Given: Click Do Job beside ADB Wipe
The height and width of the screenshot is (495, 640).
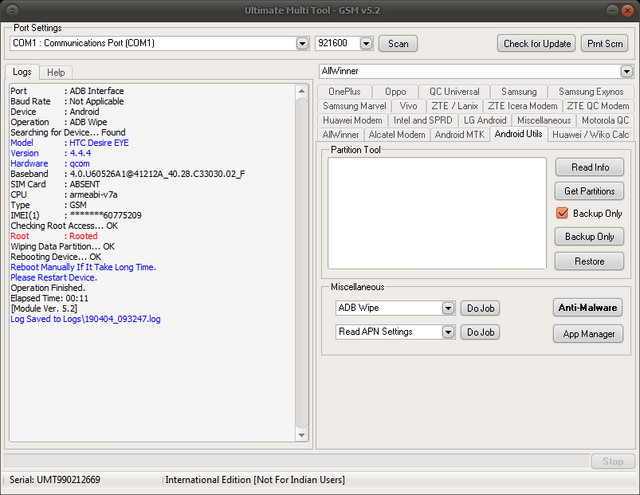Looking at the screenshot, I should 480,308.
